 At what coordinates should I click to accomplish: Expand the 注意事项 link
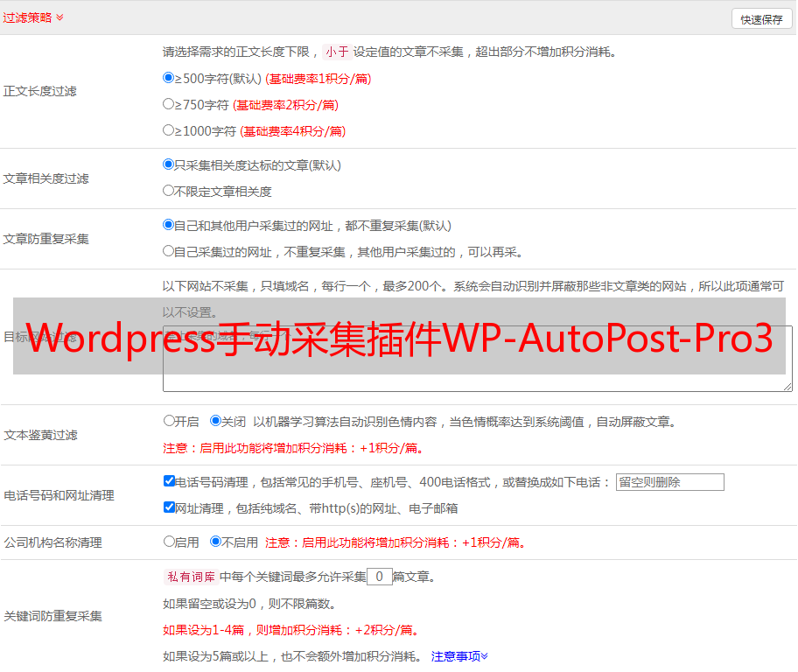[459, 657]
